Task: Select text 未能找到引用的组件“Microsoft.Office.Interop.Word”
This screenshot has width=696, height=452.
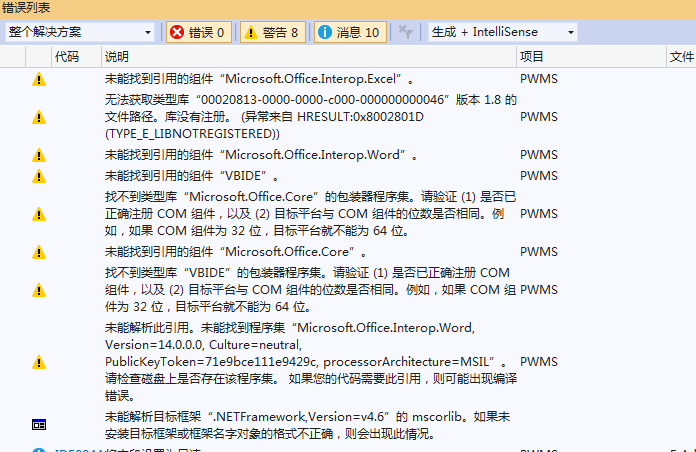Action: pos(261,155)
